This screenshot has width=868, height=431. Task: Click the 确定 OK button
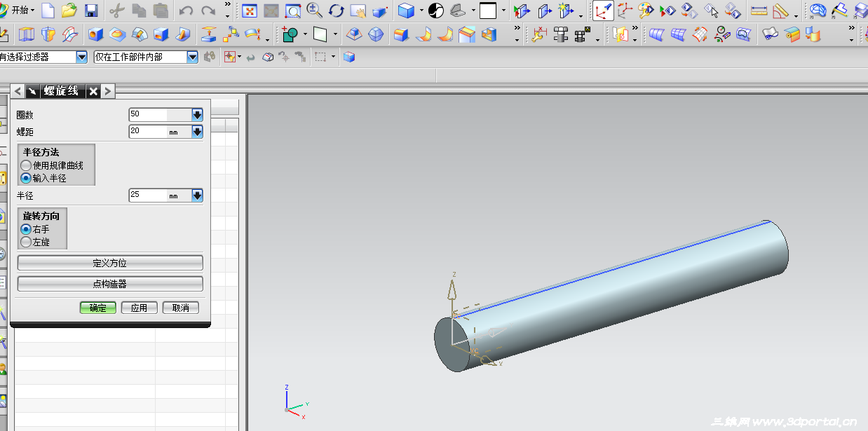pos(98,308)
